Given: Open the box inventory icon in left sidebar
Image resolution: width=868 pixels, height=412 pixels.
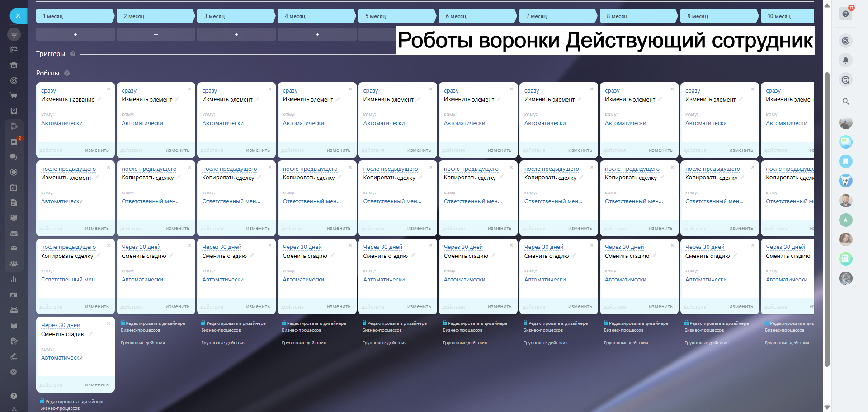Looking at the screenshot, I should coord(14,325).
